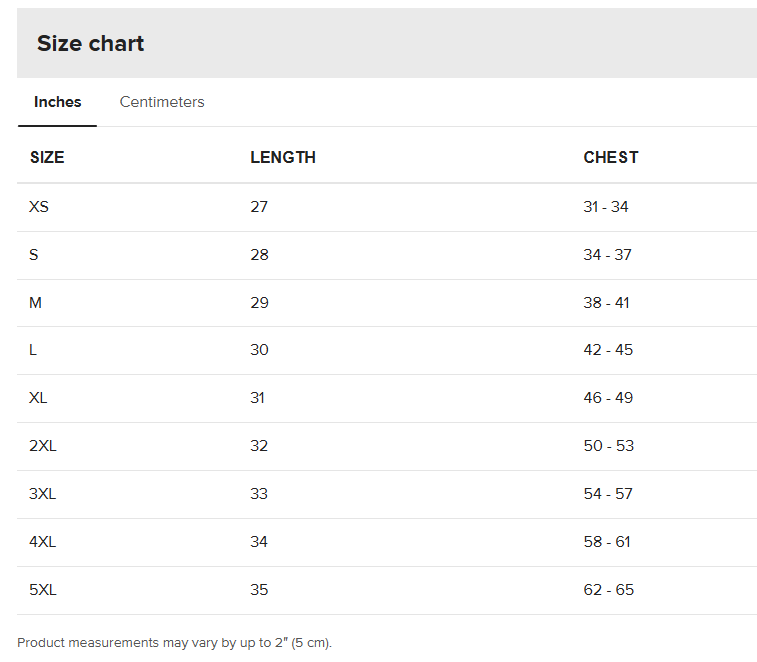Select the Inches tab

coord(58,102)
